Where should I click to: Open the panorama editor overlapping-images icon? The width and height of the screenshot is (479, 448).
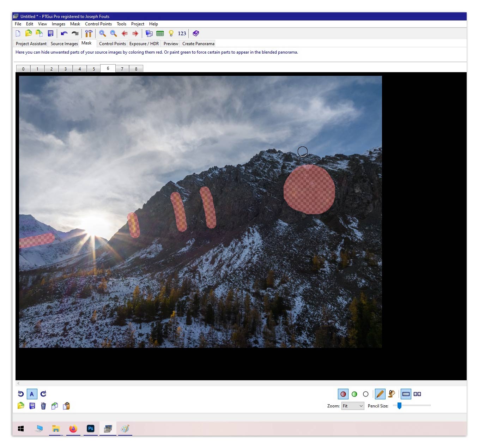coord(149,34)
